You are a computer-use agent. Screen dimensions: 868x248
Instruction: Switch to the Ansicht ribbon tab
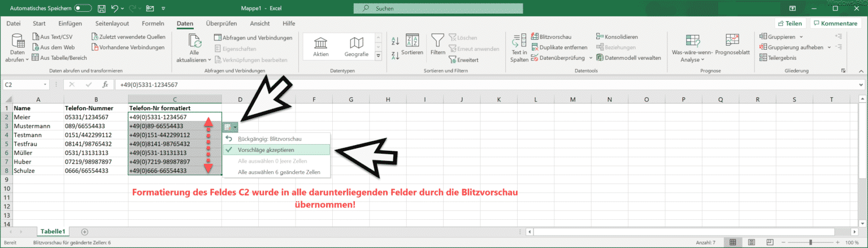(259, 23)
